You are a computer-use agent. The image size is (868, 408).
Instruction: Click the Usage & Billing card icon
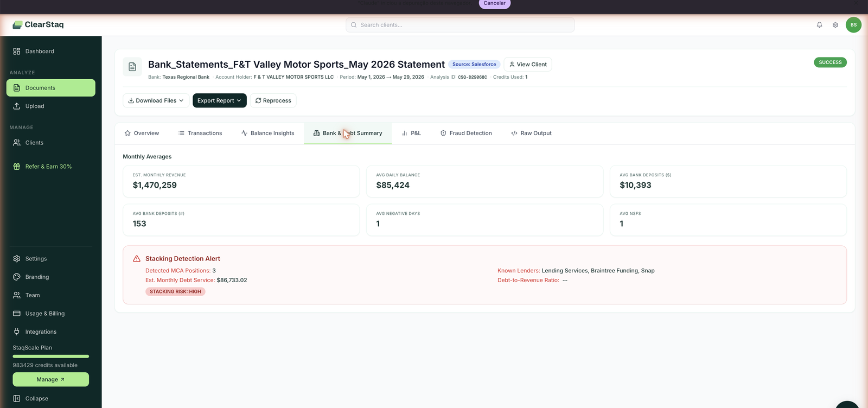17,314
